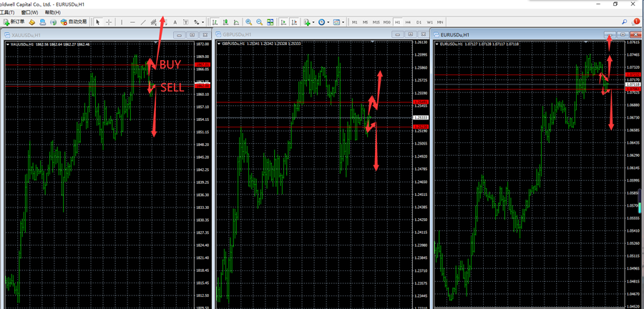
Task: Click the search magnifier icon
Action: [625, 22]
